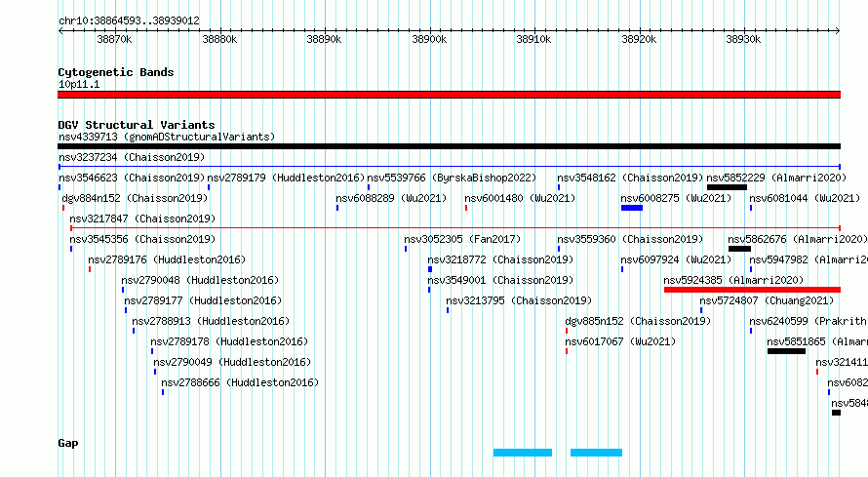Select nsv5947982 variant label
This screenshot has height=477, width=868.
coord(809,259)
